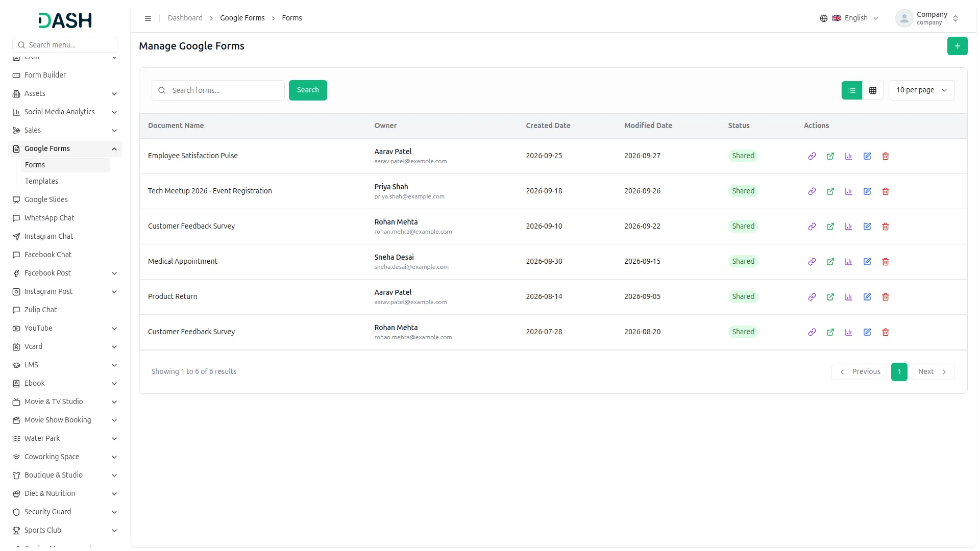Delete the Tech Meetup 2026 form
980x551 pixels.
tap(885, 191)
